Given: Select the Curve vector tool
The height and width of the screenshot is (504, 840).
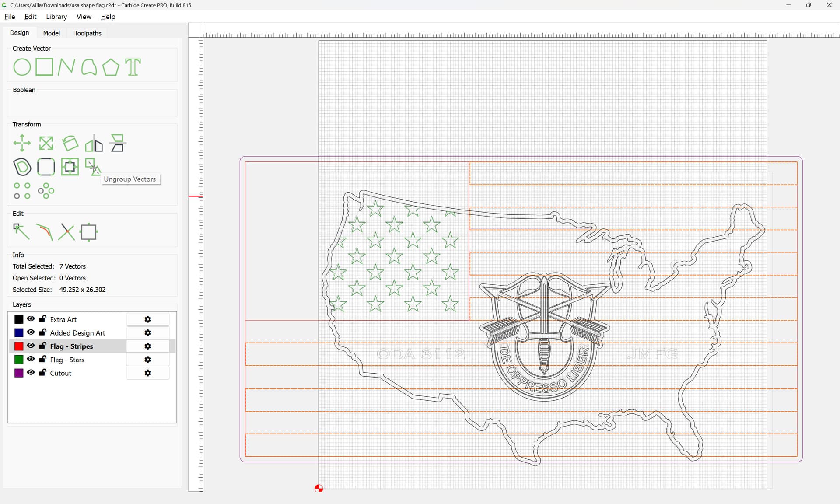Looking at the screenshot, I should (x=89, y=67).
